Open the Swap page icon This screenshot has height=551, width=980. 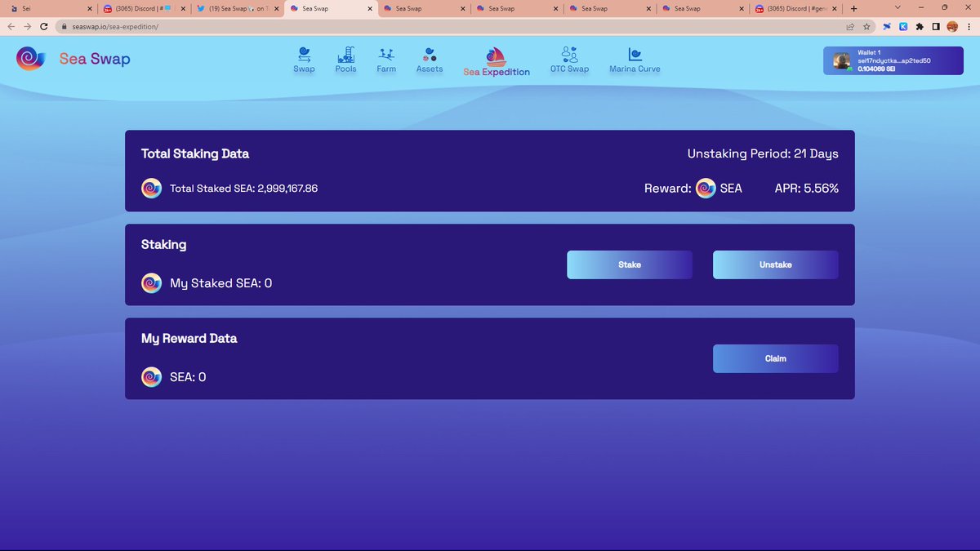[305, 55]
